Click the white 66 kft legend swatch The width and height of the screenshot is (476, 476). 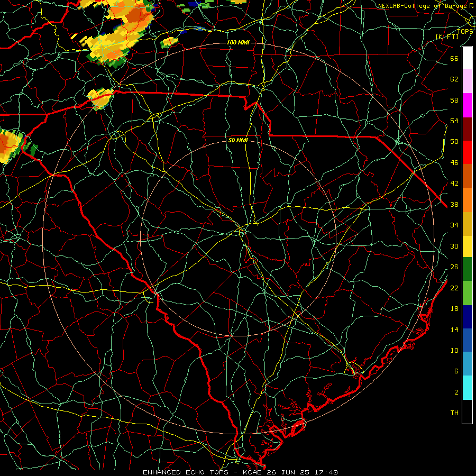467,58
